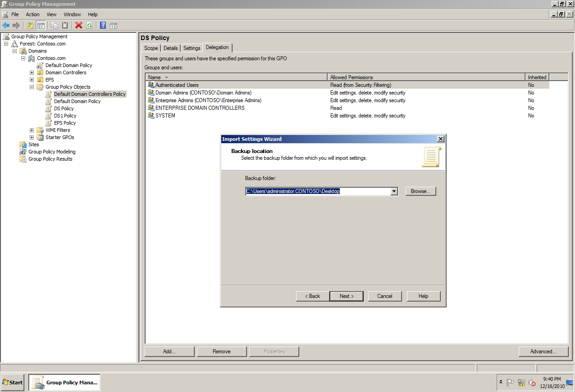
Task: Open the Action menu
Action: point(32,14)
